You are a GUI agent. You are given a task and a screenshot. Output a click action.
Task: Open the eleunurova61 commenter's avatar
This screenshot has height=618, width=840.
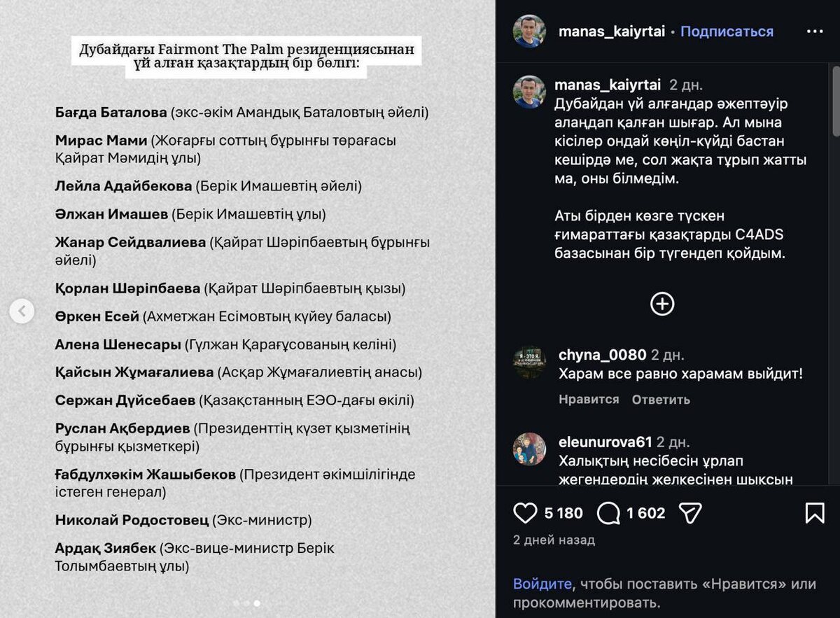(x=529, y=449)
